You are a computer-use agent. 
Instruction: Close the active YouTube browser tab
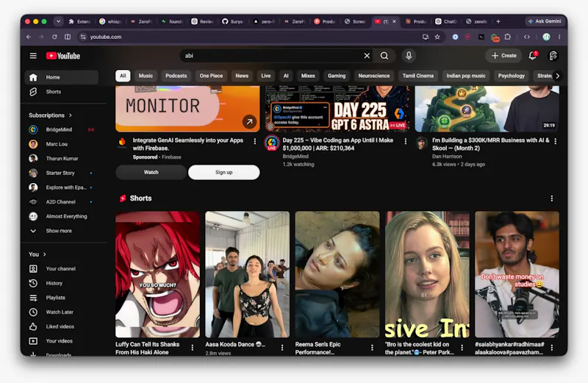[x=394, y=21]
